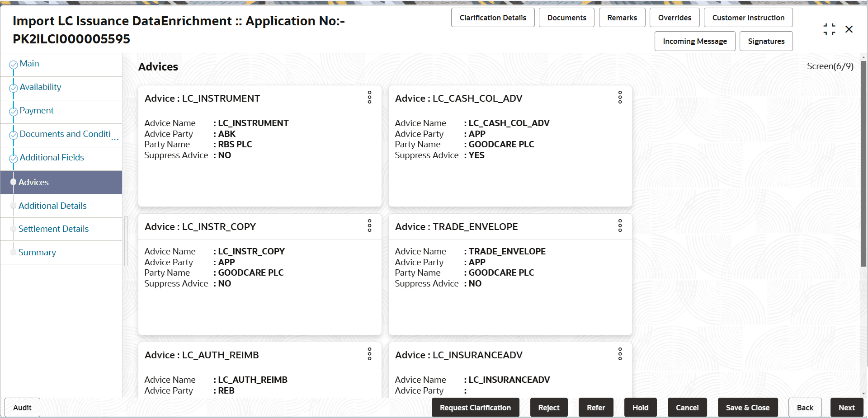
Task: View Remarks
Action: coord(622,18)
